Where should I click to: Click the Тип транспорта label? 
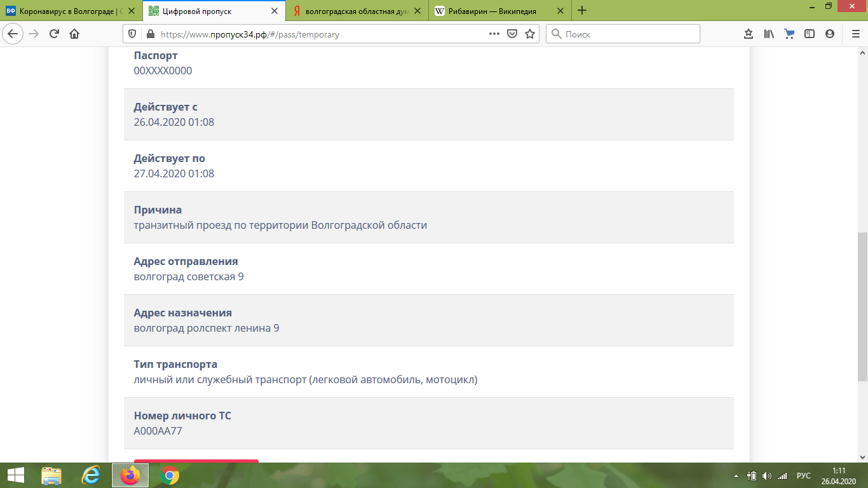click(x=175, y=364)
